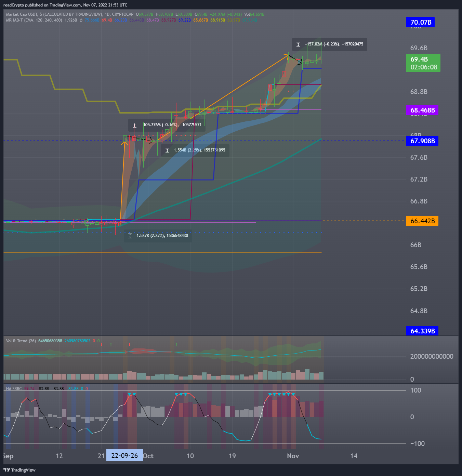The width and height of the screenshot is (462, 476).
Task: Click the 260980780503 Vol & Trend value
Action: point(77,341)
